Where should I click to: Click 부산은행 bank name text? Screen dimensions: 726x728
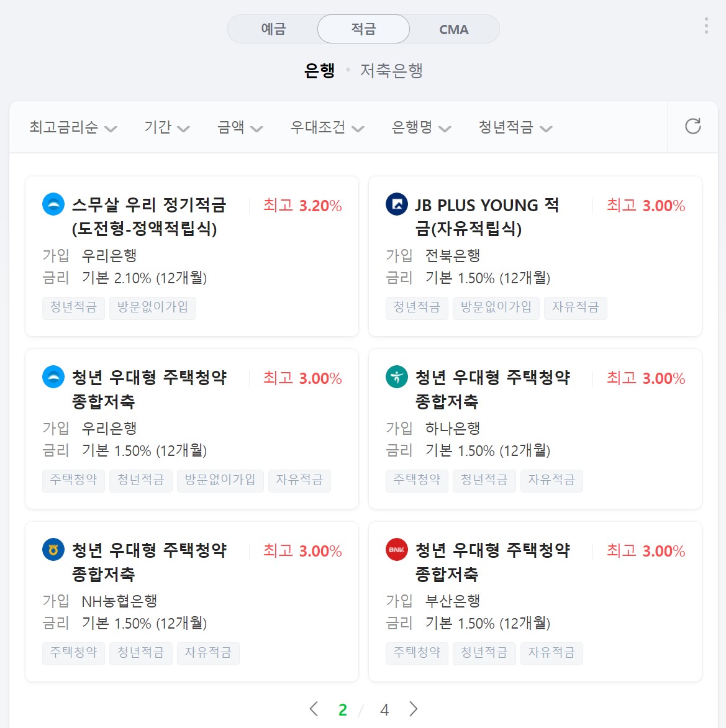[453, 601]
